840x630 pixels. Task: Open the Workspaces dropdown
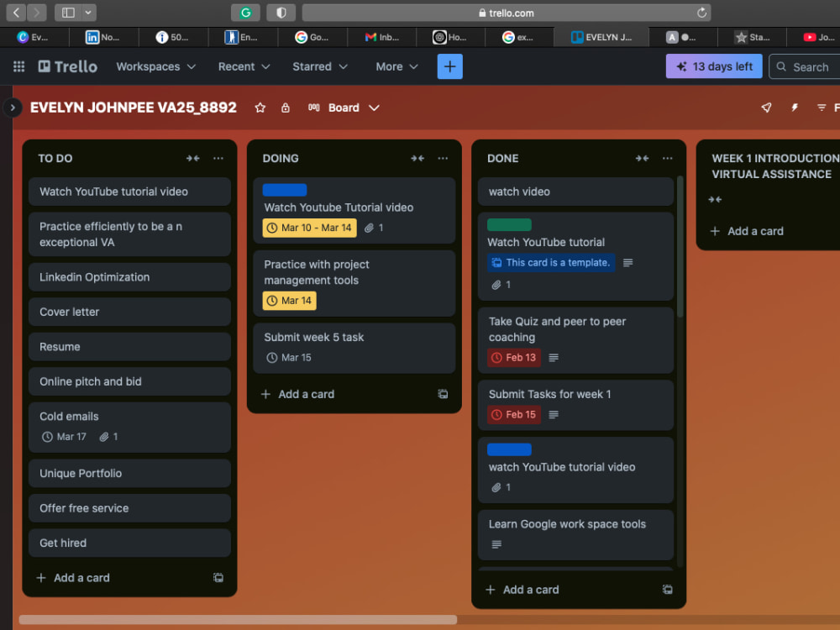(156, 66)
